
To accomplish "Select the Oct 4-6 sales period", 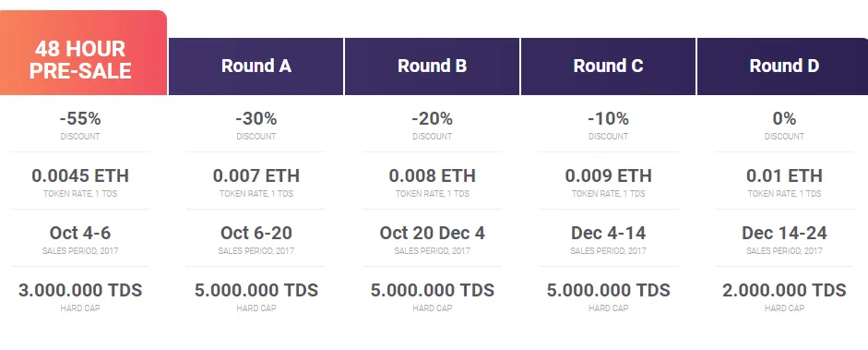I will point(80,233).
